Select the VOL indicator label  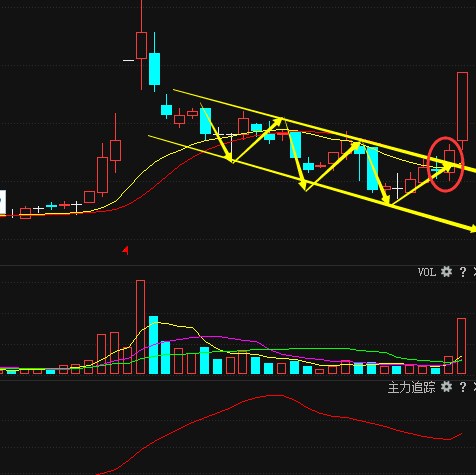tap(427, 272)
